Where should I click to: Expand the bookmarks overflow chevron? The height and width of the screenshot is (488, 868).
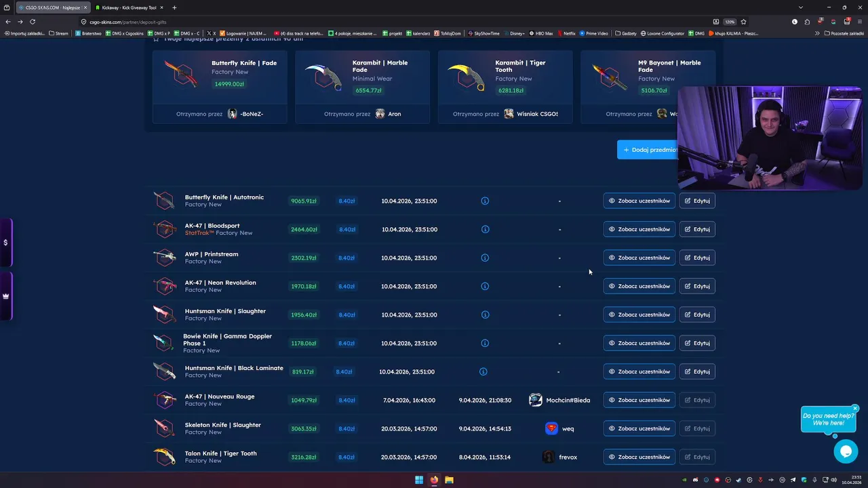[816, 33]
